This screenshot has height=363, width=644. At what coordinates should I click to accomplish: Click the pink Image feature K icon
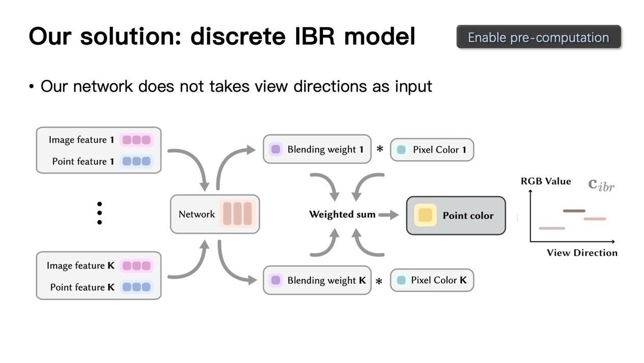136,265
